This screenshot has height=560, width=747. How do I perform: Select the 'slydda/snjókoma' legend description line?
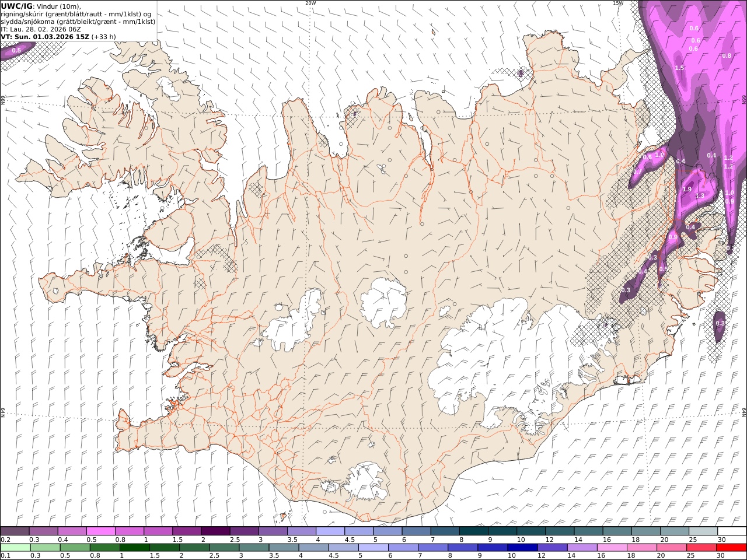(x=78, y=22)
